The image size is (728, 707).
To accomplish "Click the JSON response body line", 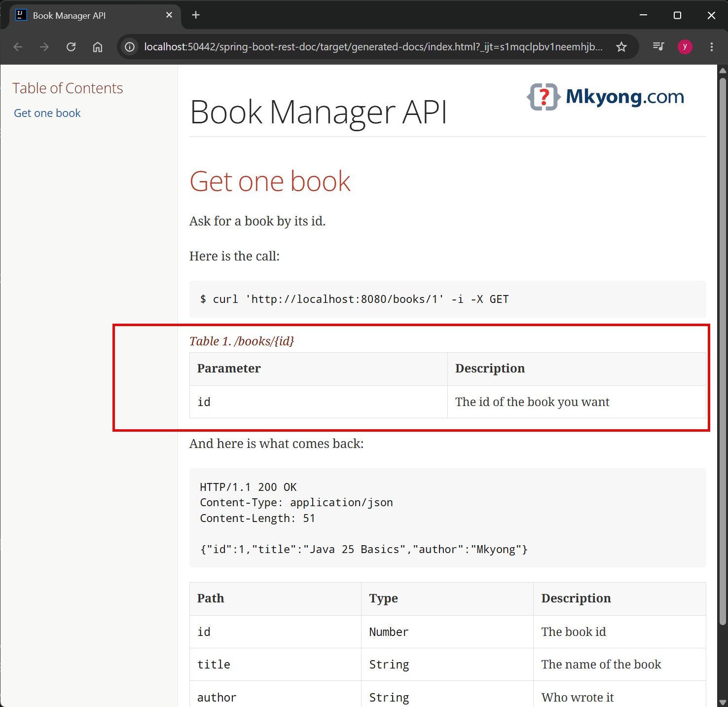I will [x=364, y=549].
